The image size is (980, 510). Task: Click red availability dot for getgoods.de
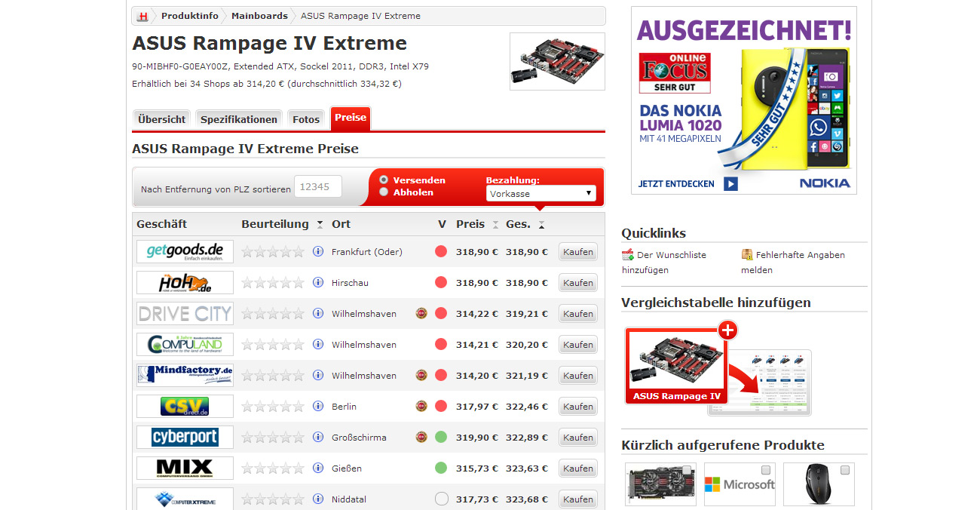[x=441, y=251]
